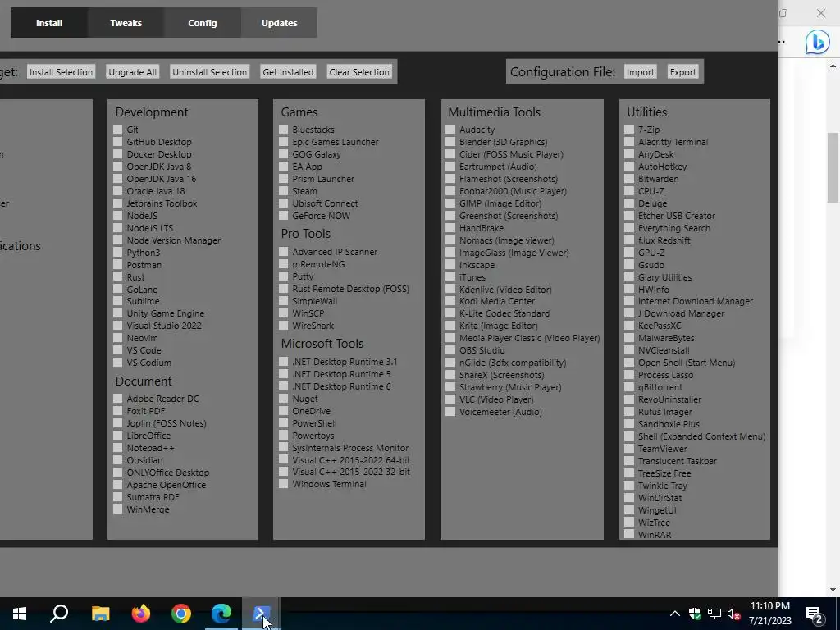Check the Sumatra PDF checkbox

coord(118,496)
